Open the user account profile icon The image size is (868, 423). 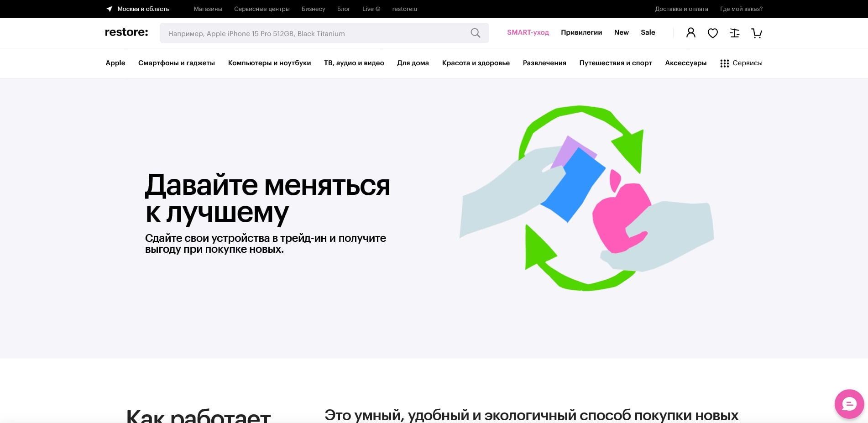click(x=690, y=33)
